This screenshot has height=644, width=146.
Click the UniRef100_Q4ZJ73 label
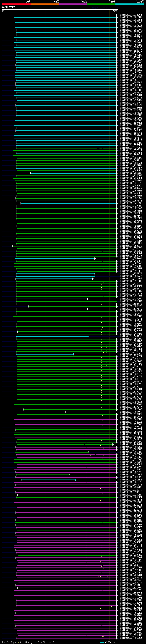(131, 331)
